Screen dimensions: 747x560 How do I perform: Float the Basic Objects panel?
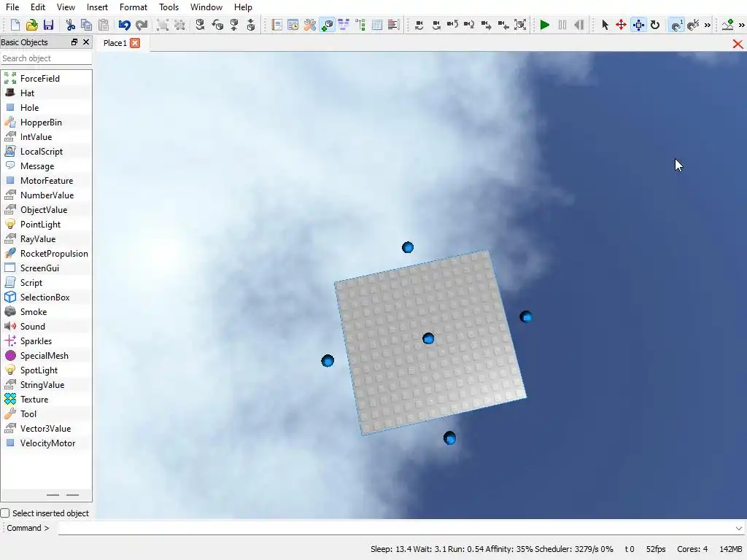click(74, 42)
